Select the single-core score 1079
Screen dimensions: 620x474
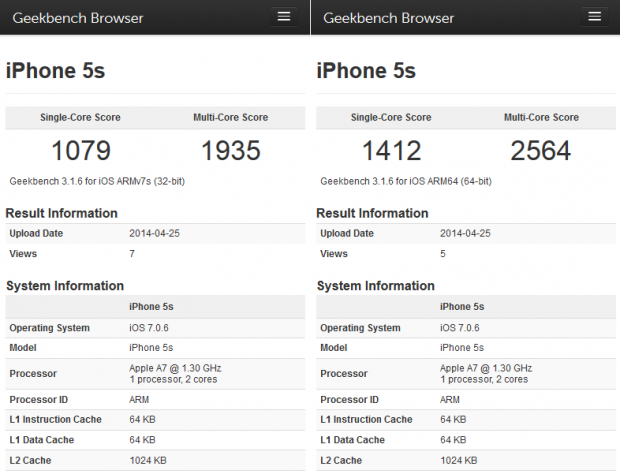point(81,151)
